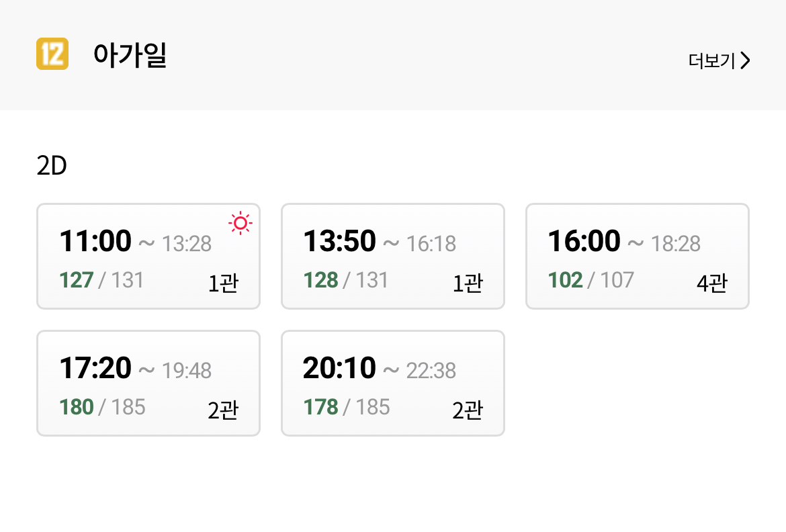
Task: Open the 더보기 link
Action: point(712,61)
